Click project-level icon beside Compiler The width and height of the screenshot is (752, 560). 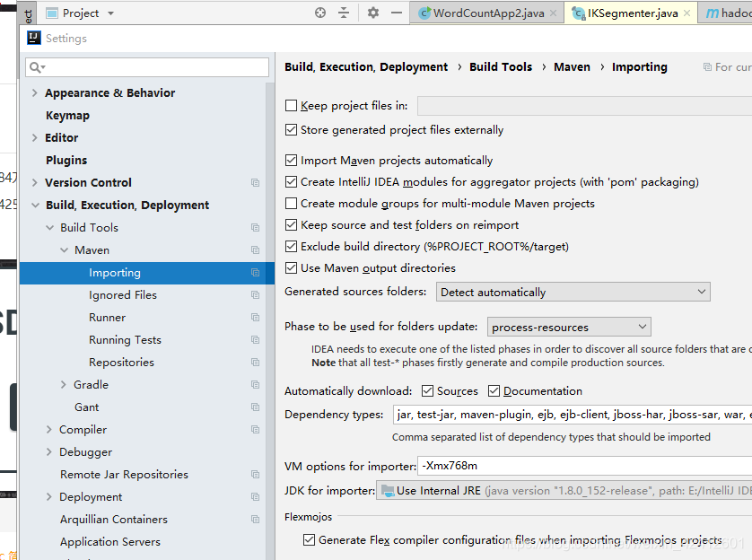(x=255, y=430)
